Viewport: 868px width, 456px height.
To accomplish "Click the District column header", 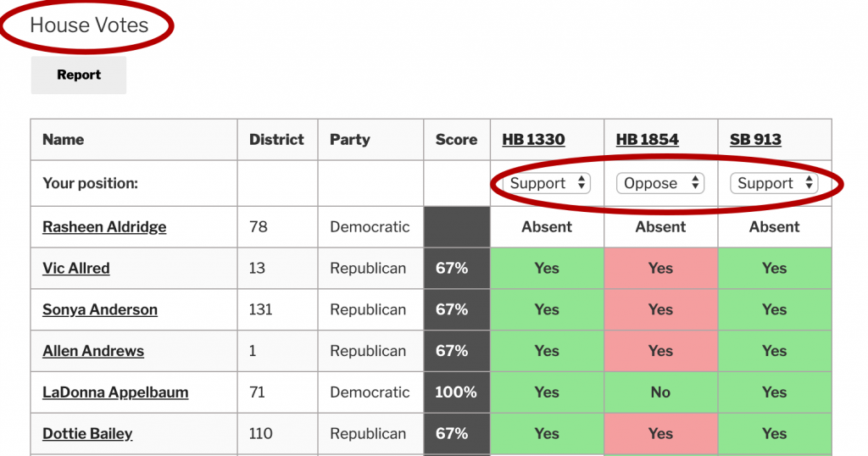I will pyautogui.click(x=276, y=140).
